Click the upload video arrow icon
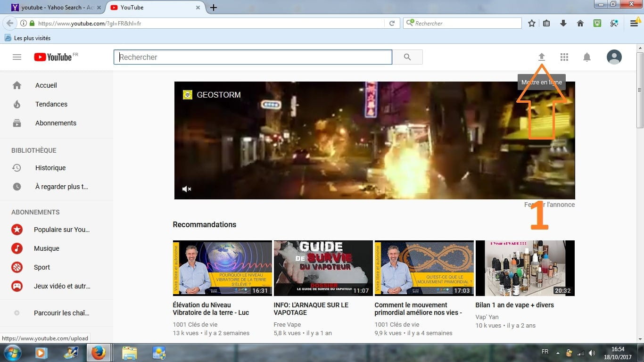Viewport: 644px width, 362px height. pos(542,57)
